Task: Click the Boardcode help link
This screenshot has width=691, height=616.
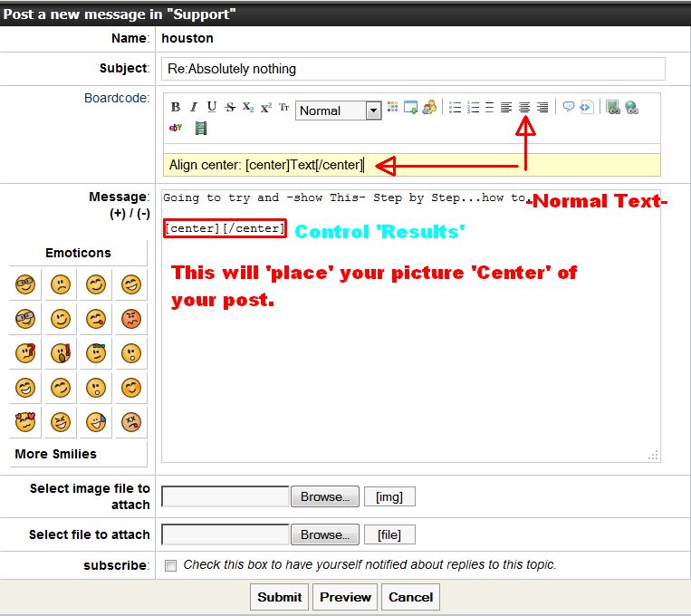Action: (x=116, y=98)
